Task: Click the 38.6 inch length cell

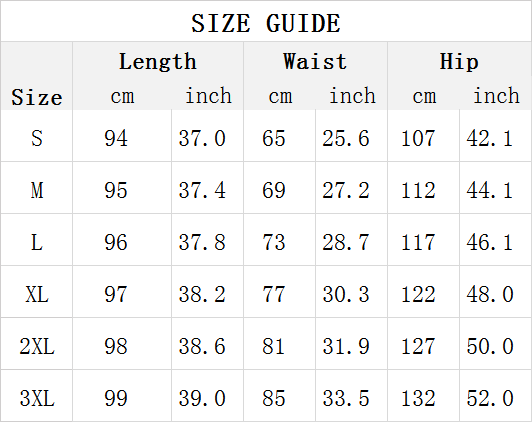Action: [x=202, y=346]
